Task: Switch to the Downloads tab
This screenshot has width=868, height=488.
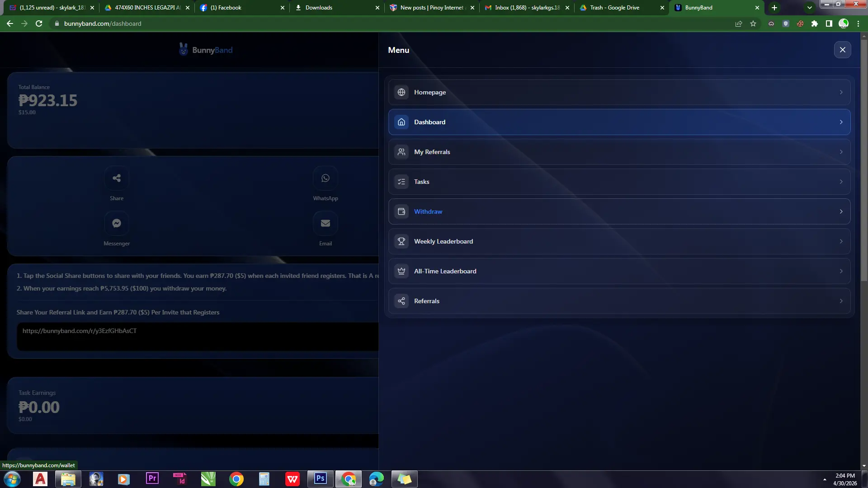Action: coord(337,8)
